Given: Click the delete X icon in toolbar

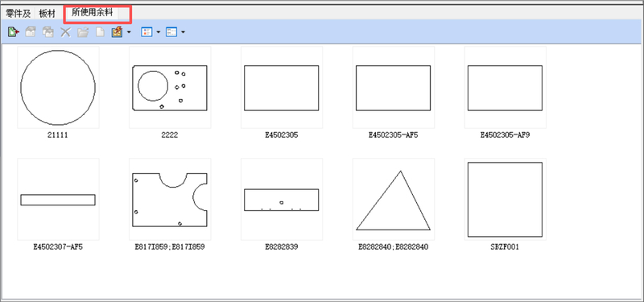Looking at the screenshot, I should (66, 32).
